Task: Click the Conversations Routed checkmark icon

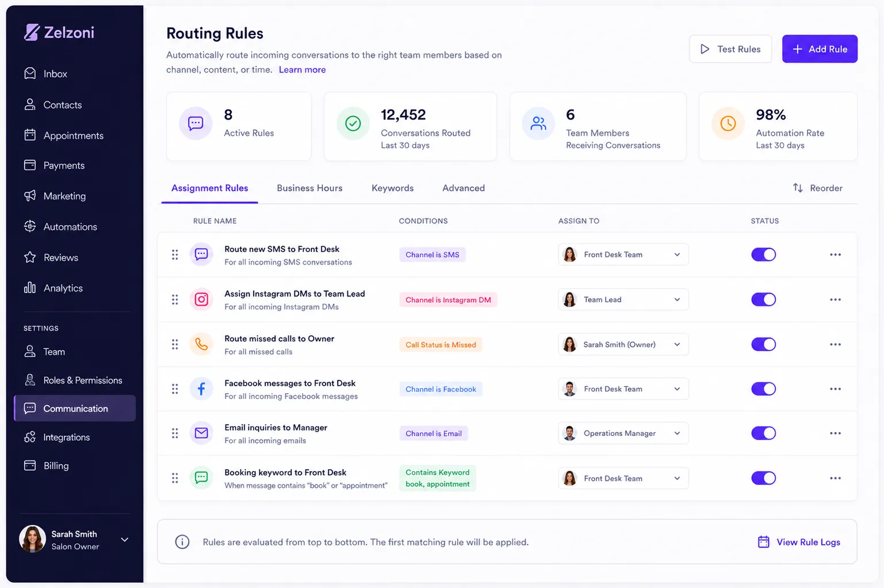Action: pyautogui.click(x=353, y=123)
